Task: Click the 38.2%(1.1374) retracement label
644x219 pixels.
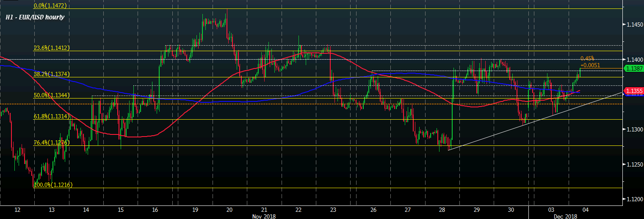Action: 51,74
